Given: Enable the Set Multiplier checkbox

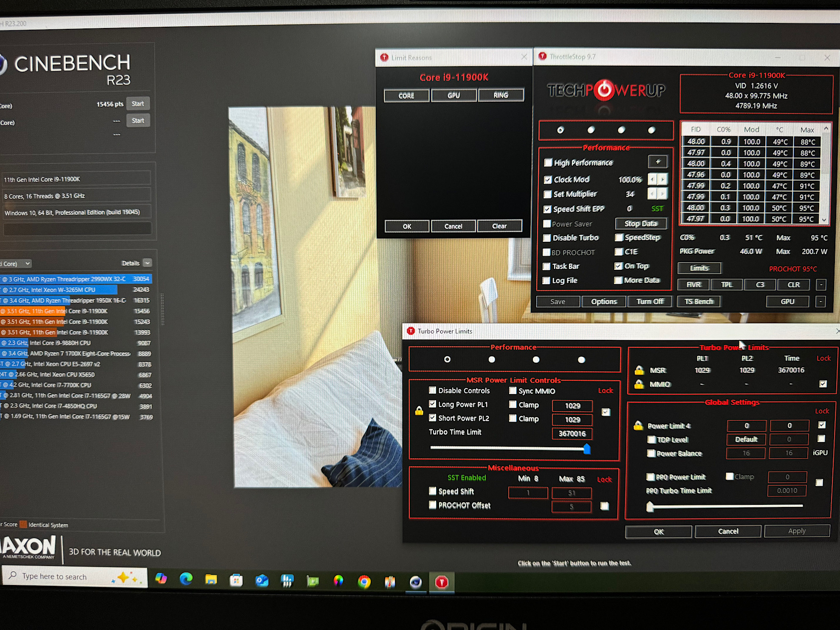Looking at the screenshot, I should 548,194.
